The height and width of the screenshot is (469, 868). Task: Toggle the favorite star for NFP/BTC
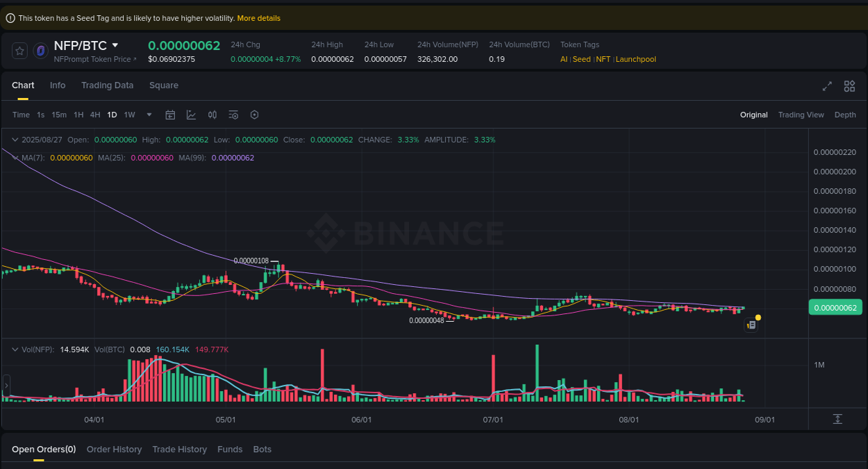click(x=19, y=50)
